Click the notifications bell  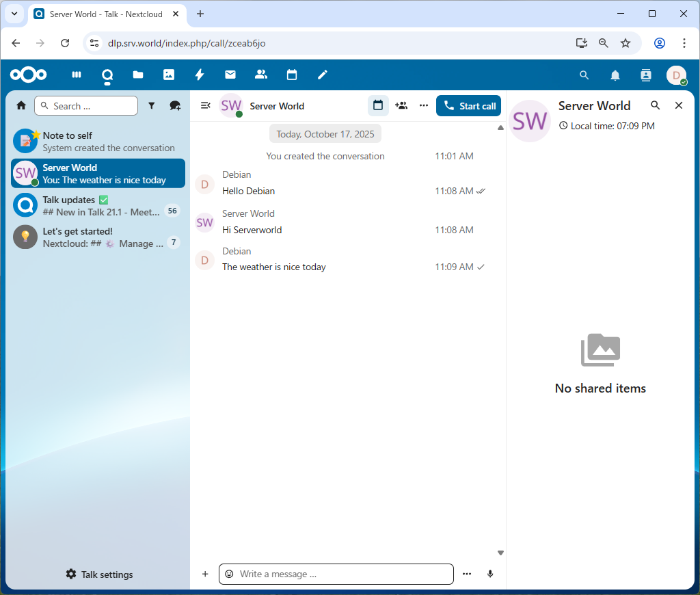point(615,75)
